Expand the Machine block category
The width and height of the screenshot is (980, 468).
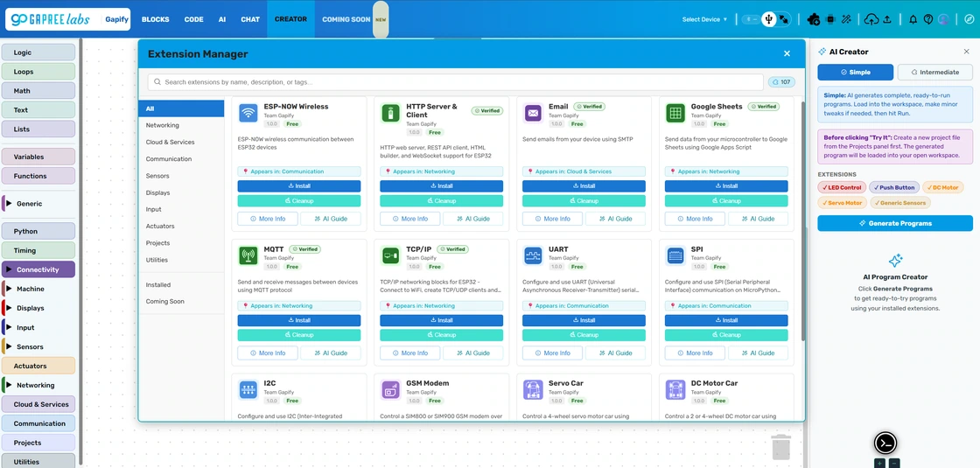[38, 289]
